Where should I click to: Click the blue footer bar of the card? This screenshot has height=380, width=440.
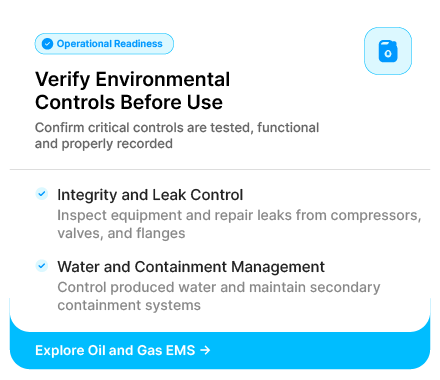(x=220, y=350)
